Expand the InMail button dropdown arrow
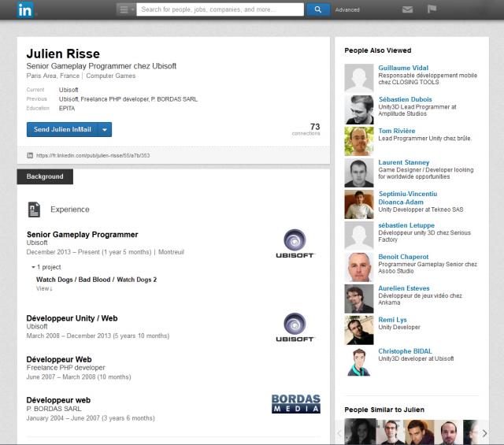Image resolution: width=504 pixels, height=445 pixels. tap(105, 129)
